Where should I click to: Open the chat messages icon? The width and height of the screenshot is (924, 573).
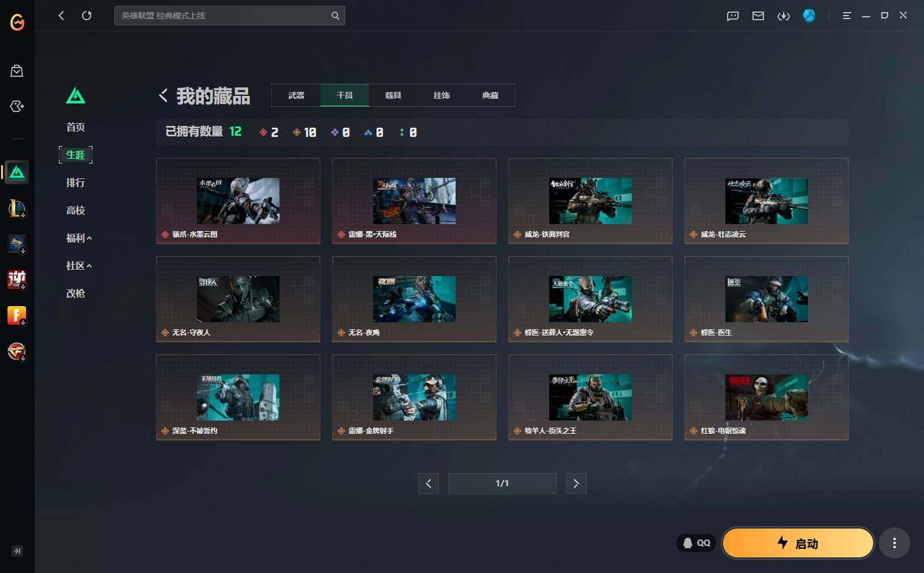click(x=733, y=16)
